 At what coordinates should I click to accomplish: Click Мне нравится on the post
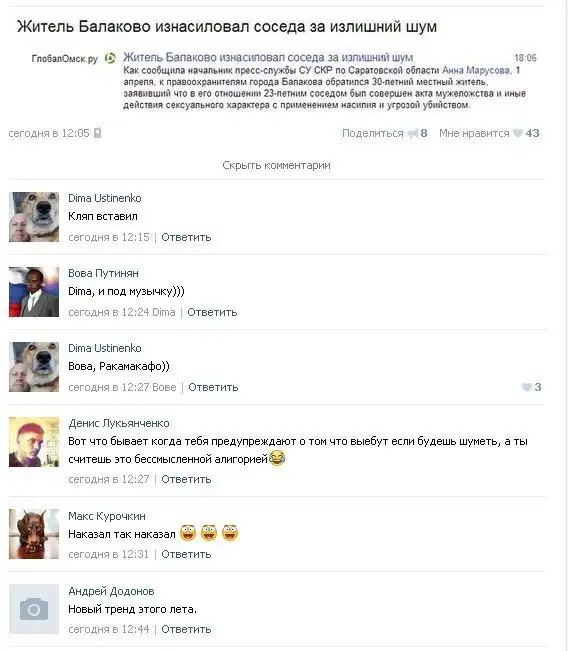474,133
